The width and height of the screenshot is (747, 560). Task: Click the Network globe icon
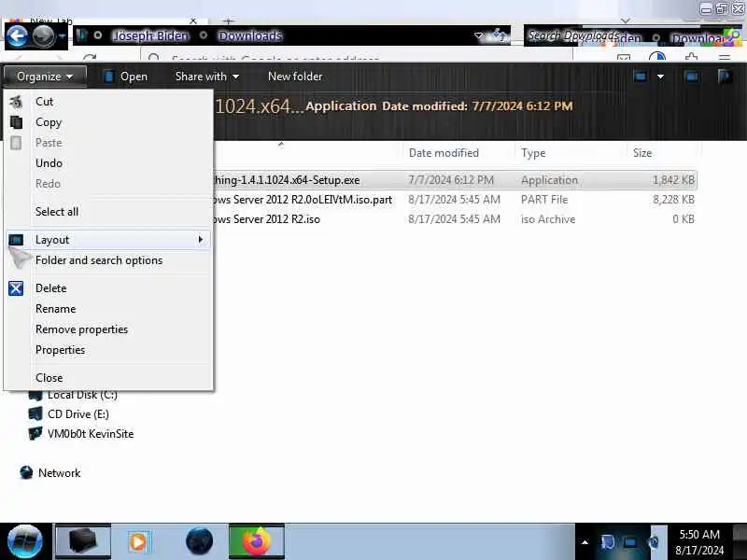coord(27,472)
